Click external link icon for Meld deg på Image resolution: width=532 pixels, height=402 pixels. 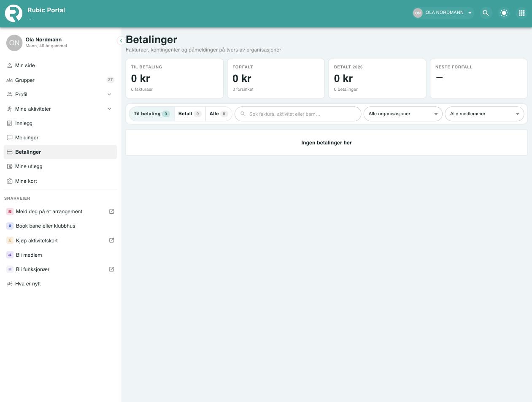[x=111, y=212]
